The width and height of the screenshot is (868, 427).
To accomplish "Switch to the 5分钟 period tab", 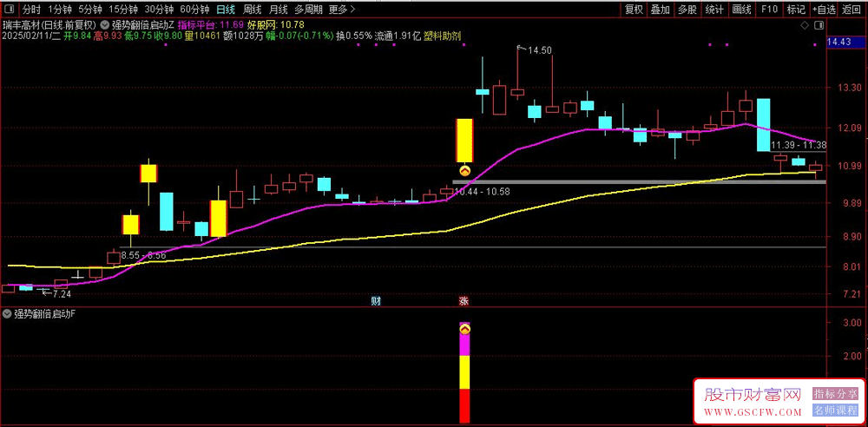I will pyautogui.click(x=89, y=10).
